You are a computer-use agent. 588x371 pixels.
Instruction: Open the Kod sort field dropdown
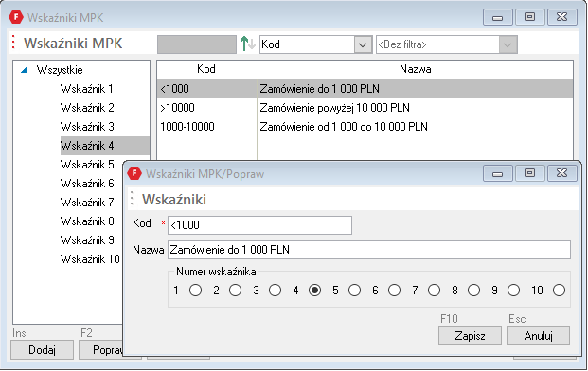[363, 44]
